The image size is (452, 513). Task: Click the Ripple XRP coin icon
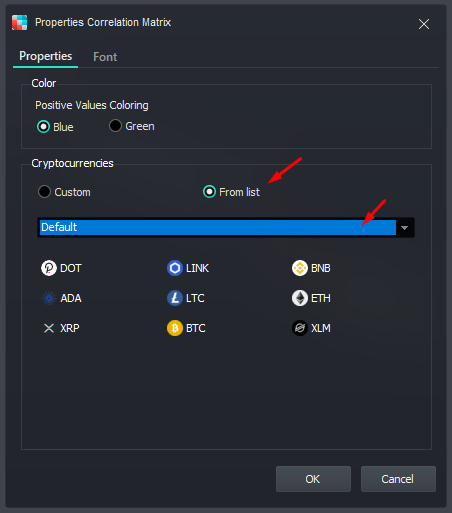point(49,328)
